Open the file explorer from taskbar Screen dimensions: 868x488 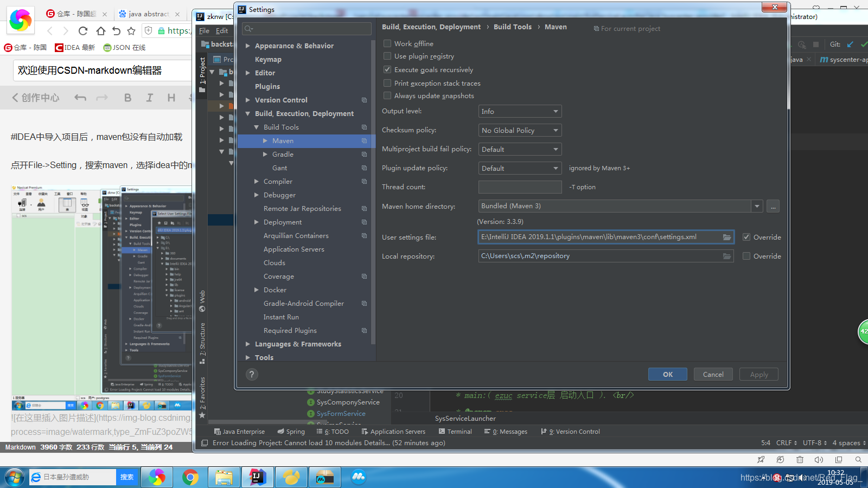point(224,477)
